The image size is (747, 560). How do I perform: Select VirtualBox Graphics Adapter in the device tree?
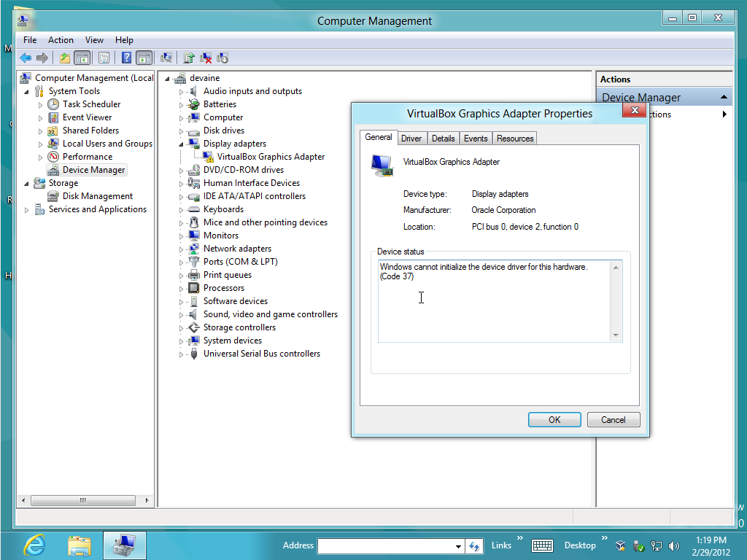click(x=271, y=157)
